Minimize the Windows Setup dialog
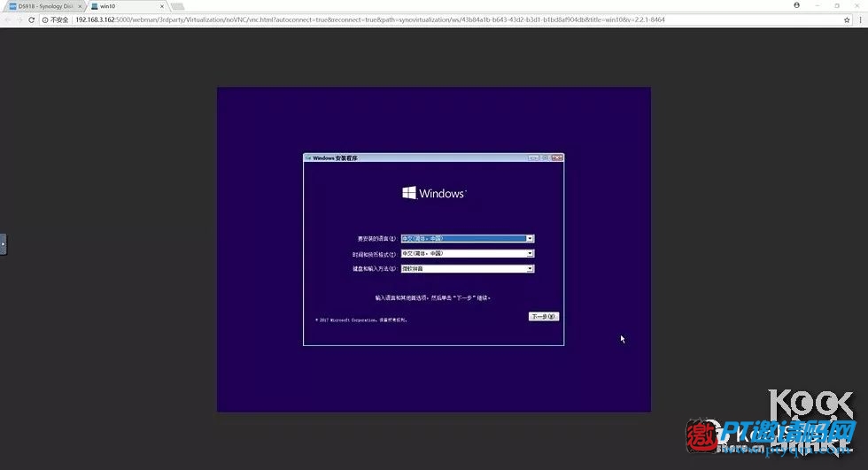Screen dimensions: 868x470 pos(533,158)
